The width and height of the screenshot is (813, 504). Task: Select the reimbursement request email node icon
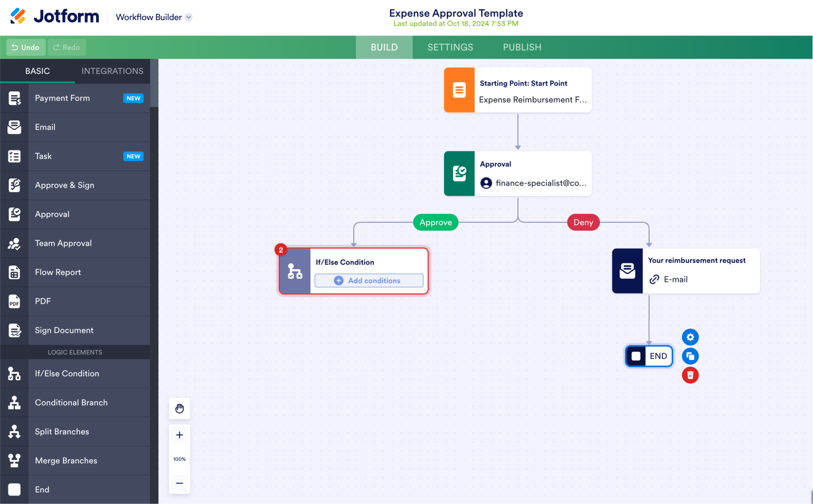[627, 271]
